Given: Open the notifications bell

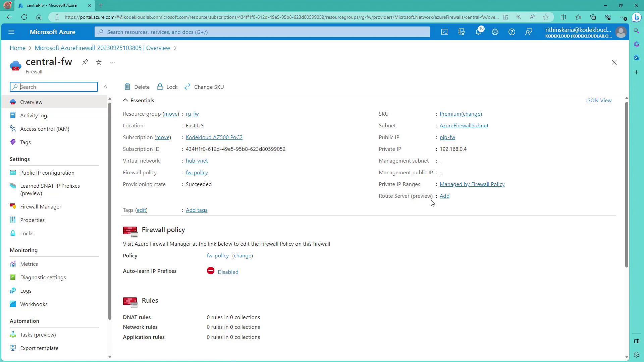Looking at the screenshot, I should pos(478,32).
